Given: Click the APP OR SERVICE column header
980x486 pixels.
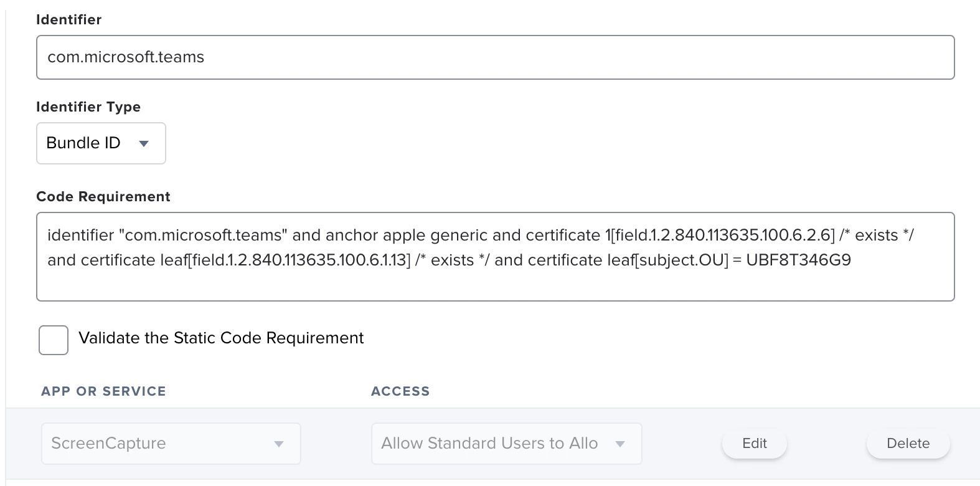Looking at the screenshot, I should click(x=103, y=391).
